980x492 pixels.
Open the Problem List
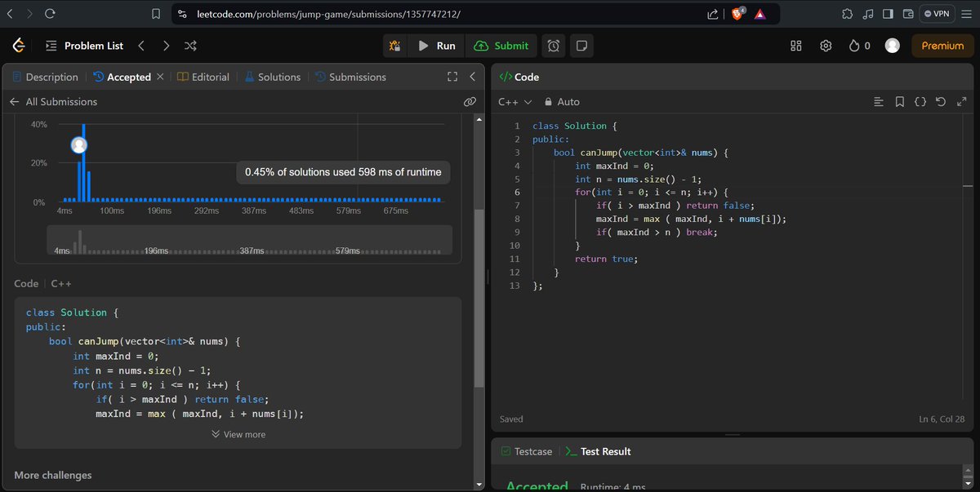point(84,46)
